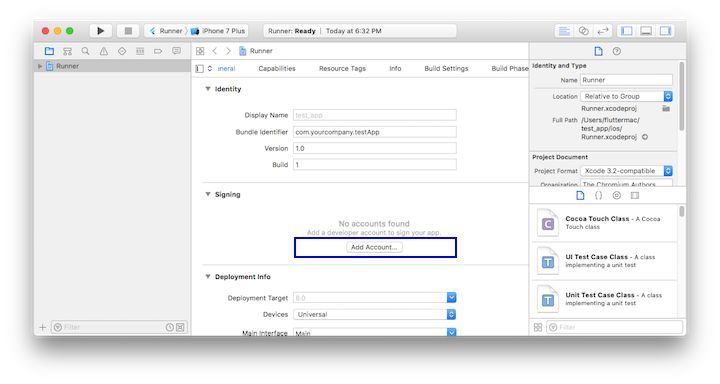Switch to the Resource Tags tab
Viewport: 720px width, 384px height.
tap(342, 68)
